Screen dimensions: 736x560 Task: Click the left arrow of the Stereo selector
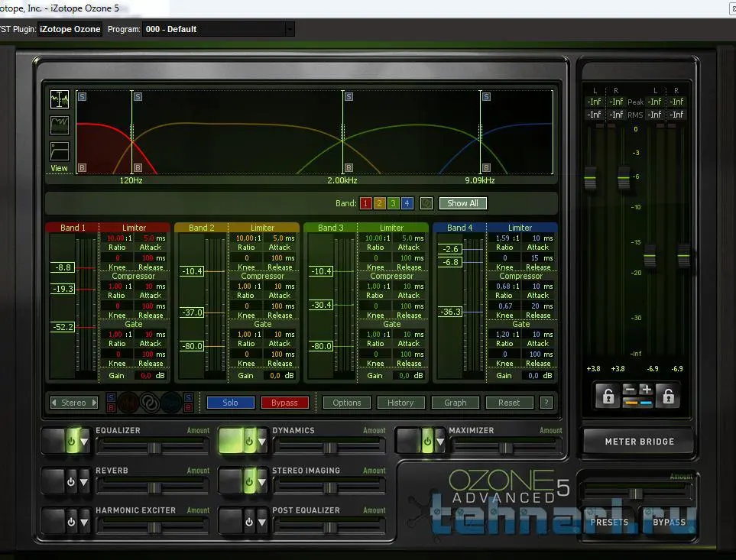click(54, 403)
